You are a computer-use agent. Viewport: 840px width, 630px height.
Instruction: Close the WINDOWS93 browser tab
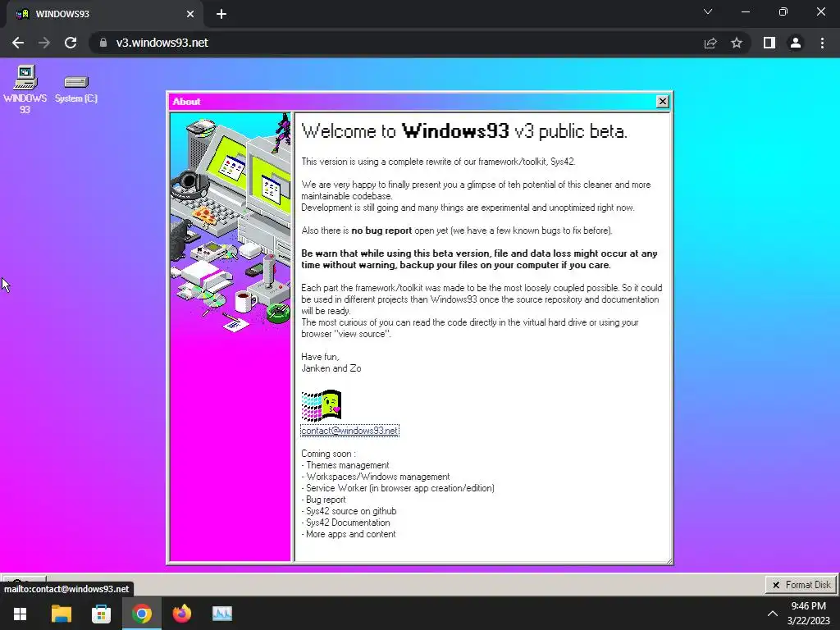tap(190, 15)
